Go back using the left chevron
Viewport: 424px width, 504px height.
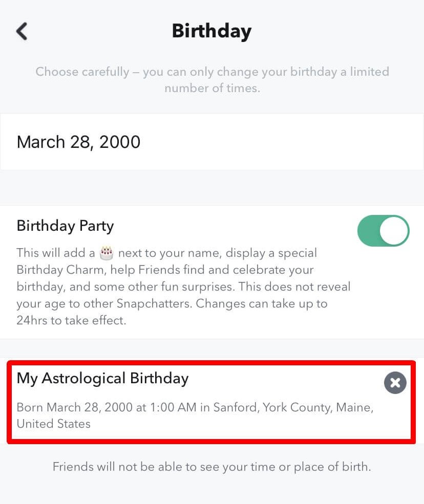(22, 31)
